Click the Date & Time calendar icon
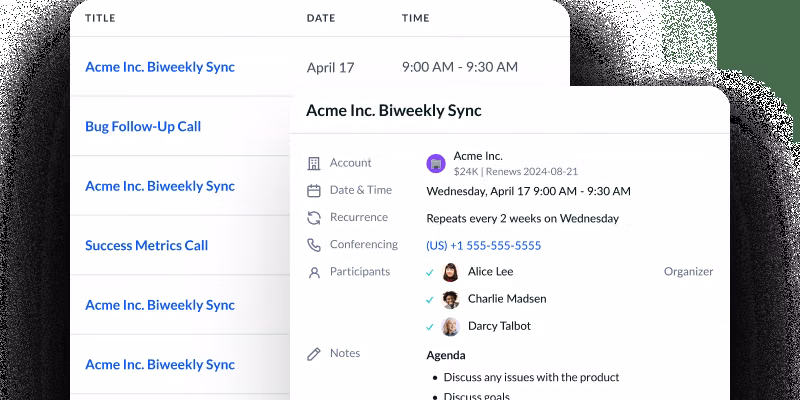Viewport: 800px width, 400px height. click(x=314, y=190)
